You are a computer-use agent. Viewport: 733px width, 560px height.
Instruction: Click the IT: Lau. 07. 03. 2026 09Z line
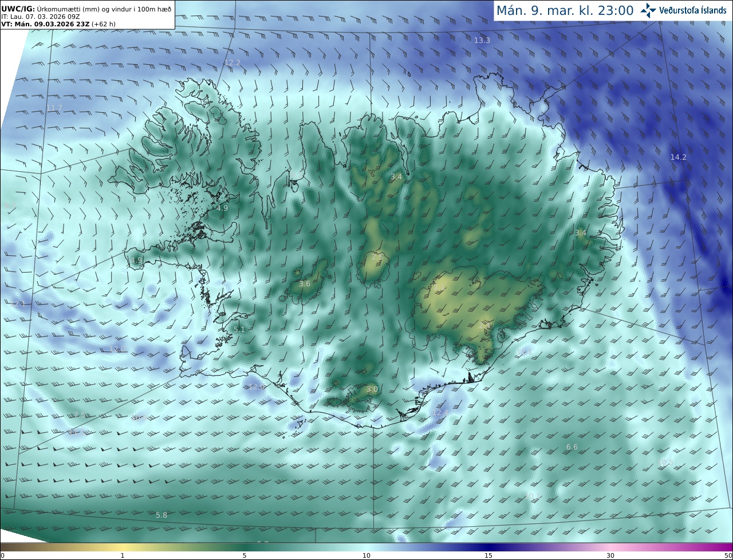[40, 17]
